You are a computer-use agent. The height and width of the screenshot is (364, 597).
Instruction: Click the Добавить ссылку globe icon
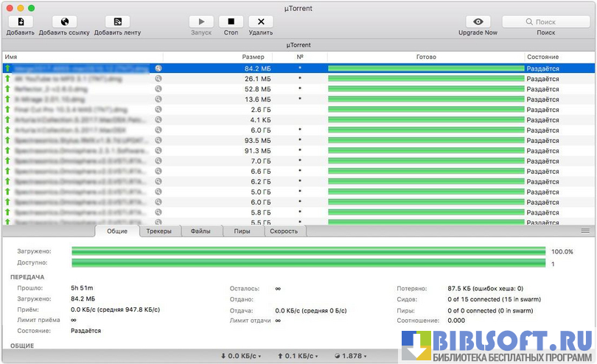(64, 22)
